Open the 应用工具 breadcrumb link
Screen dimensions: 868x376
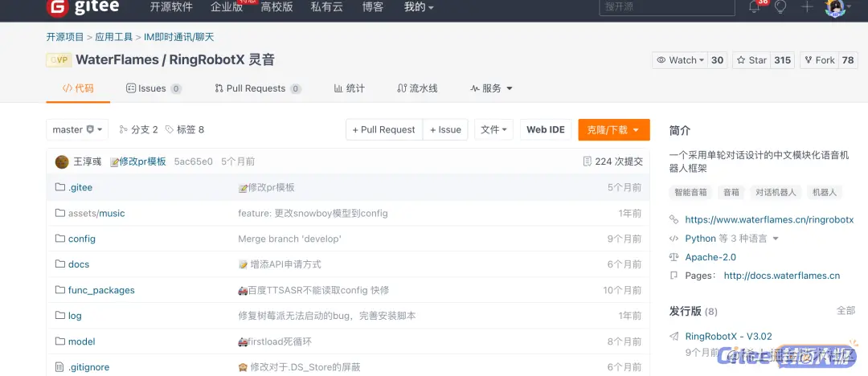pyautogui.click(x=114, y=37)
